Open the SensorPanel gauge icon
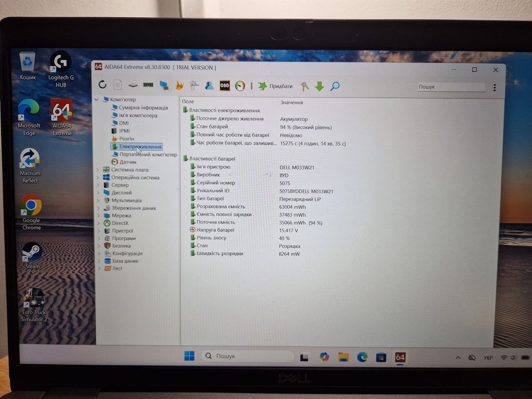Viewport: 532px width, 399px height. (240, 86)
